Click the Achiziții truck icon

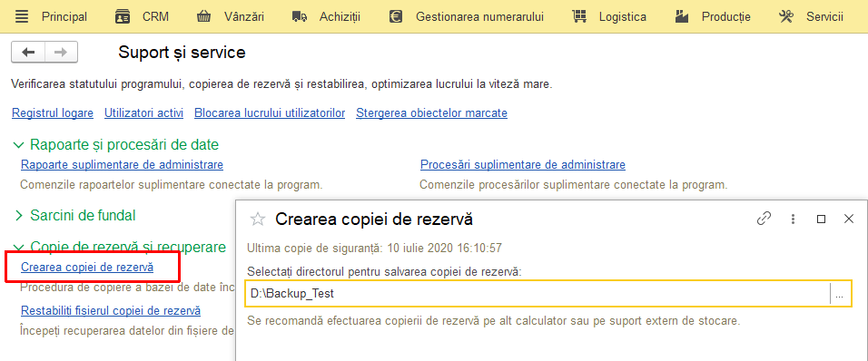tap(300, 16)
